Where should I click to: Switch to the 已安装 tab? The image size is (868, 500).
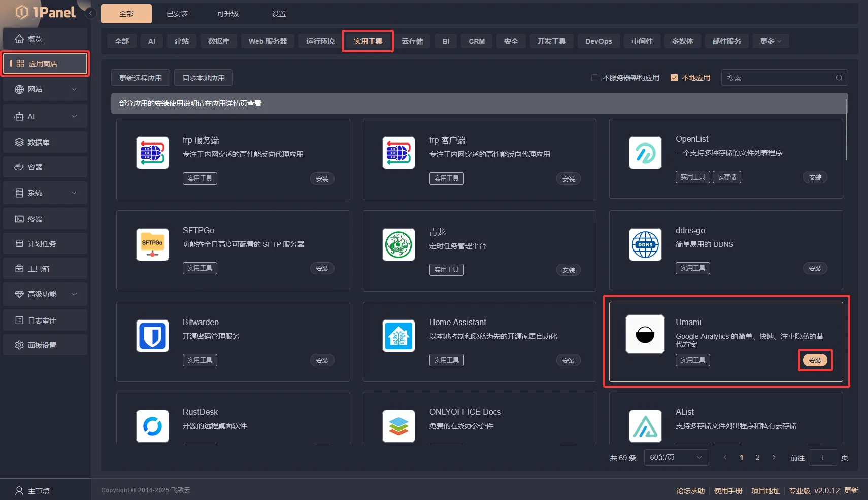tap(177, 14)
